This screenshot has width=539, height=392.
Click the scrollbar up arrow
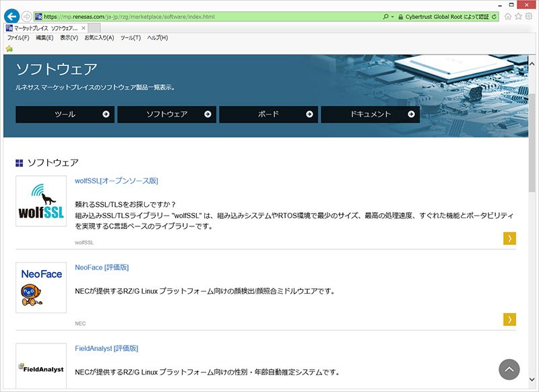point(532,64)
